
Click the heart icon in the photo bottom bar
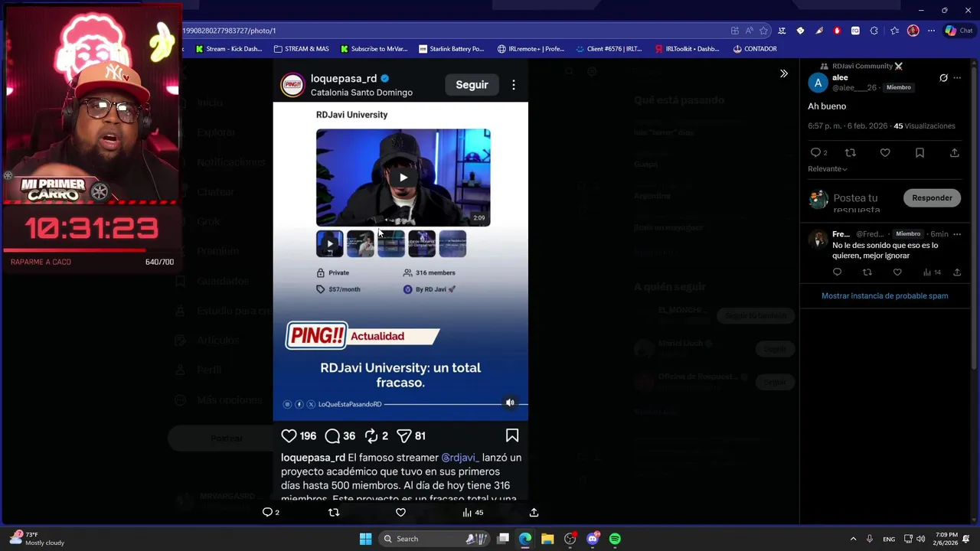pos(400,512)
